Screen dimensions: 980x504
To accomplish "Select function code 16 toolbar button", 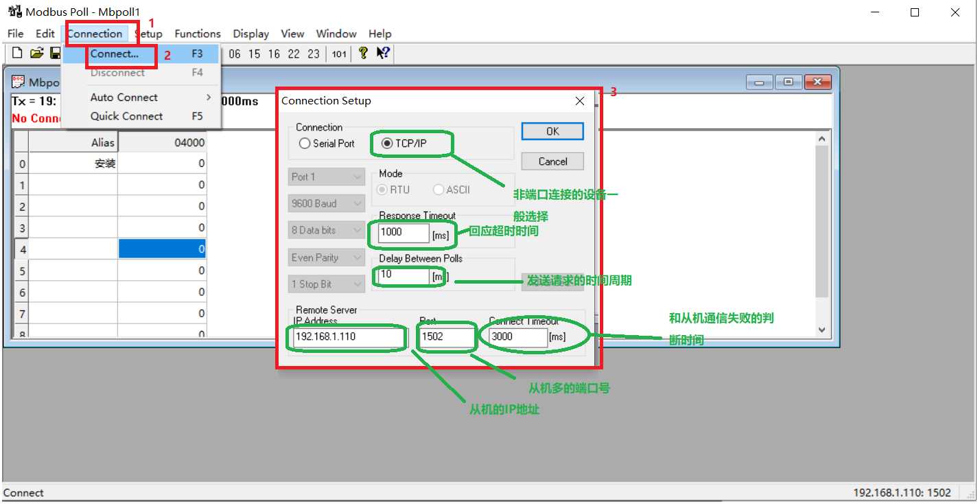I will tap(274, 54).
